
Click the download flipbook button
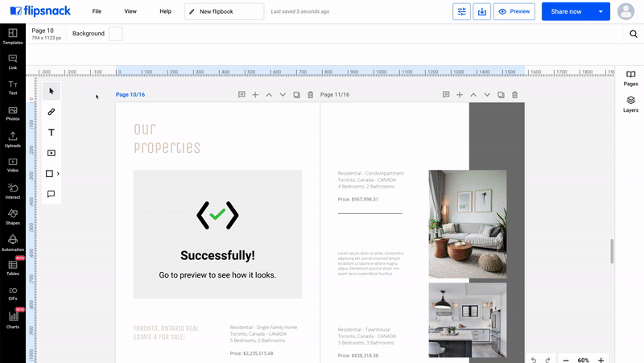coord(481,11)
